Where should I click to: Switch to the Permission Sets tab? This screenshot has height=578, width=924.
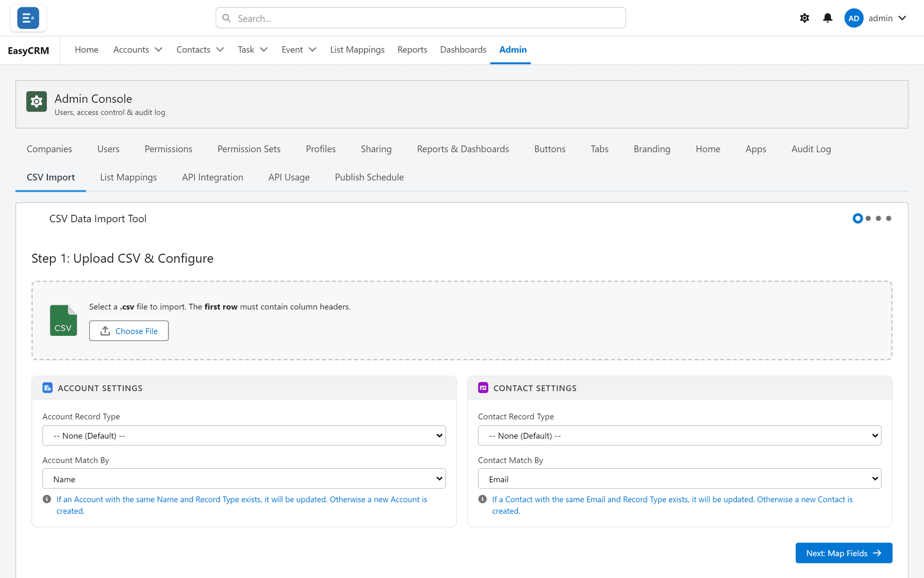249,149
